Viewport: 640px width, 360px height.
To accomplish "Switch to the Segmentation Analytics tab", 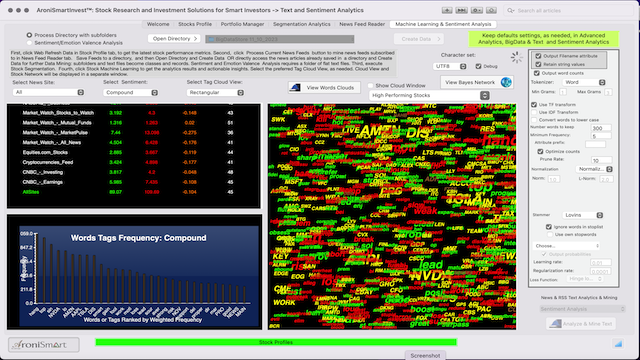I will tap(302, 24).
